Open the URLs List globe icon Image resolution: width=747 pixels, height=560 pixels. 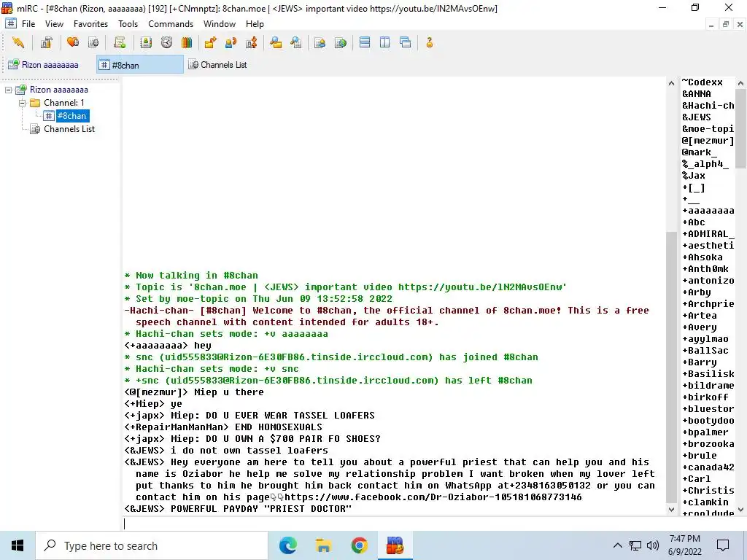(341, 43)
